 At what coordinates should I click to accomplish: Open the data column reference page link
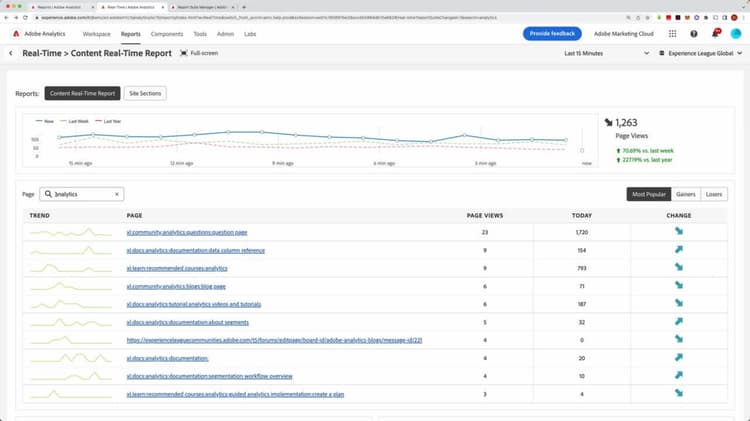(196, 251)
